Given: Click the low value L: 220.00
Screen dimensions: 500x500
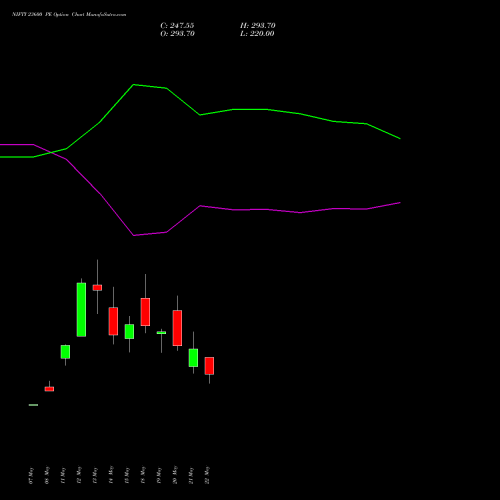Looking at the screenshot, I should pos(257,34).
